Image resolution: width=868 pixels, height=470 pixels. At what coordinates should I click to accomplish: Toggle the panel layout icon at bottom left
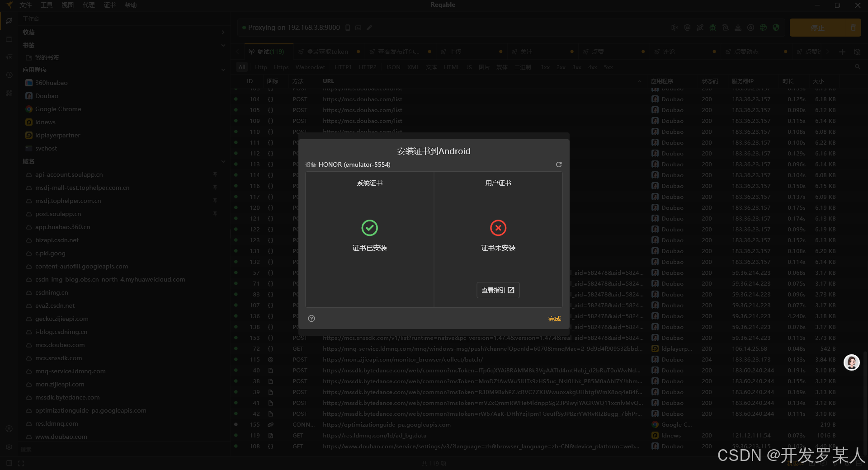click(x=9, y=463)
